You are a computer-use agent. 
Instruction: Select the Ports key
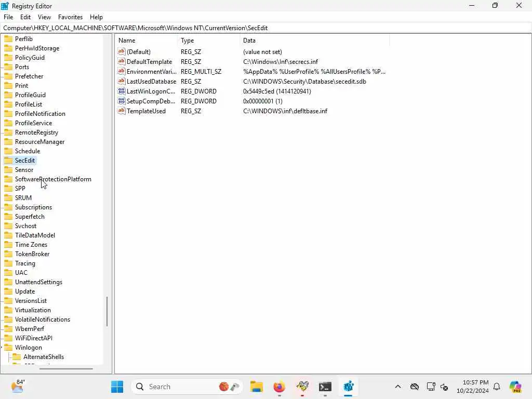click(22, 67)
